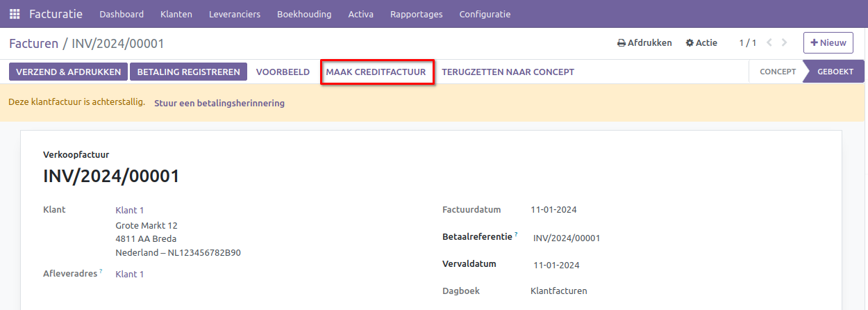
Task: Click 'Deze klantfactuur is achterstallig' warning
Action: click(76, 102)
